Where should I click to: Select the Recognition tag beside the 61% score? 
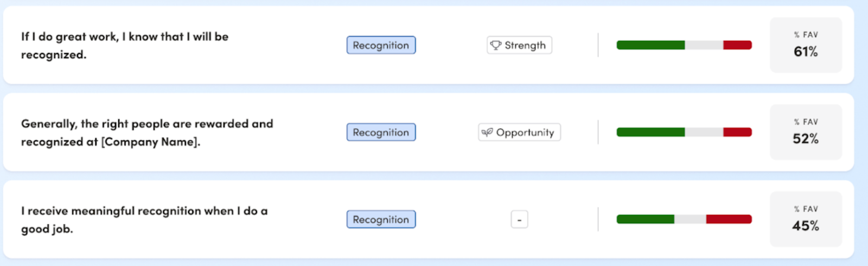(381, 45)
